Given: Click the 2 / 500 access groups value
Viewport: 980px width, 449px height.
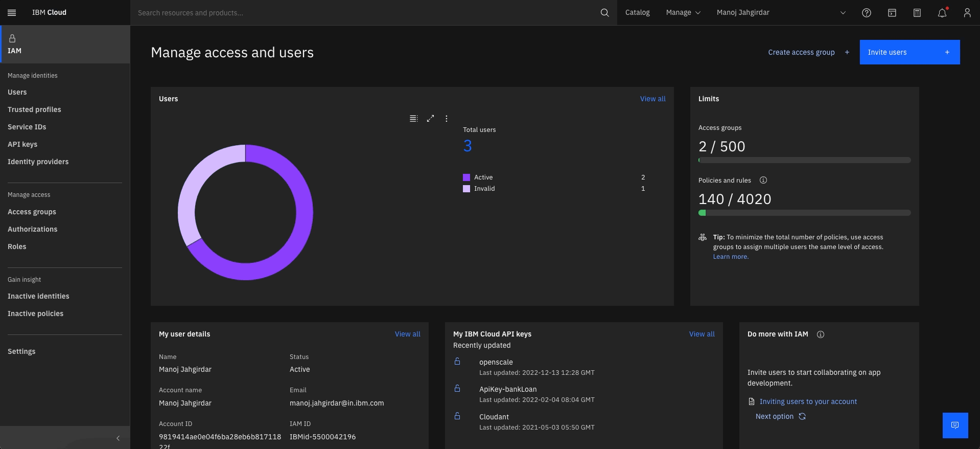Looking at the screenshot, I should 721,146.
